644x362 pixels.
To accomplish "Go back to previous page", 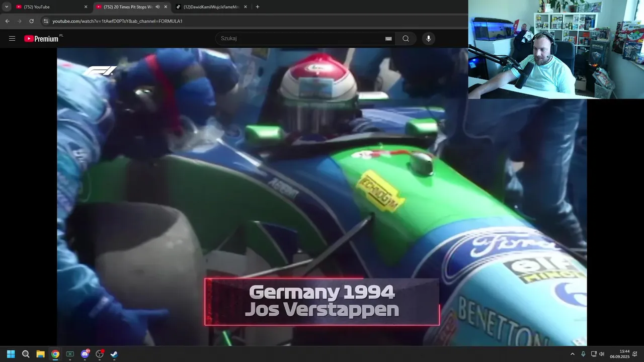I will pyautogui.click(x=8, y=21).
